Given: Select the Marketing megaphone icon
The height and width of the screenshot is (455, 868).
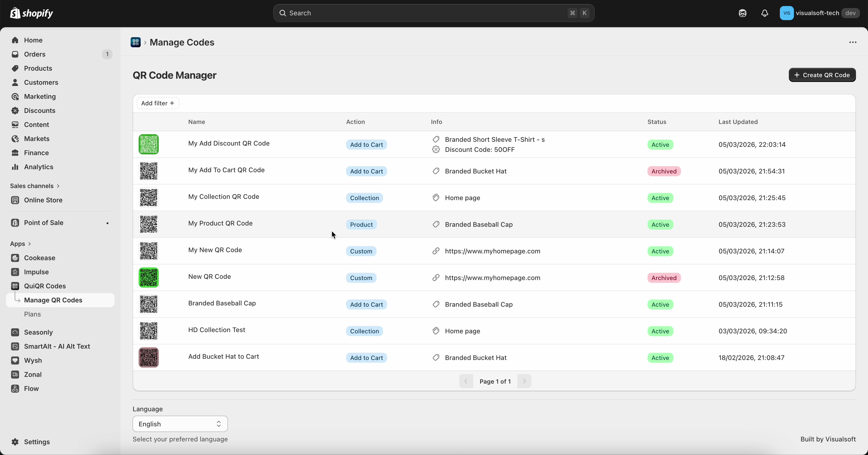Looking at the screenshot, I should pyautogui.click(x=16, y=97).
